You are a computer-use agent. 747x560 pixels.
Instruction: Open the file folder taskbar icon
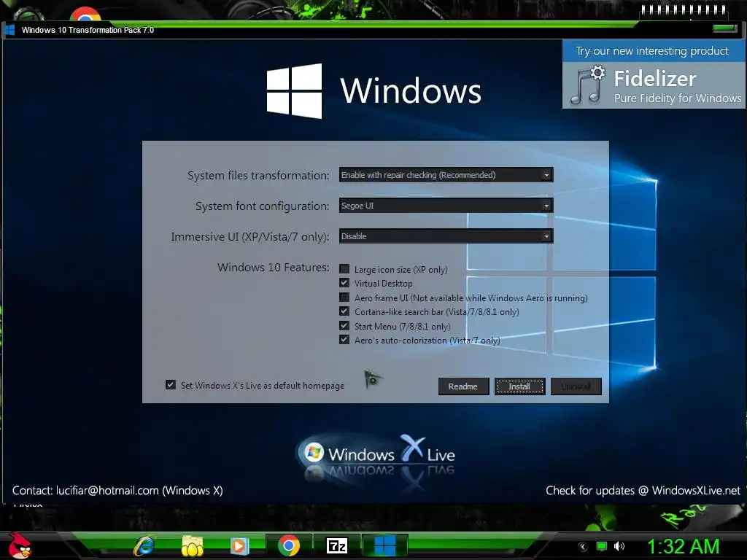pyautogui.click(x=192, y=546)
